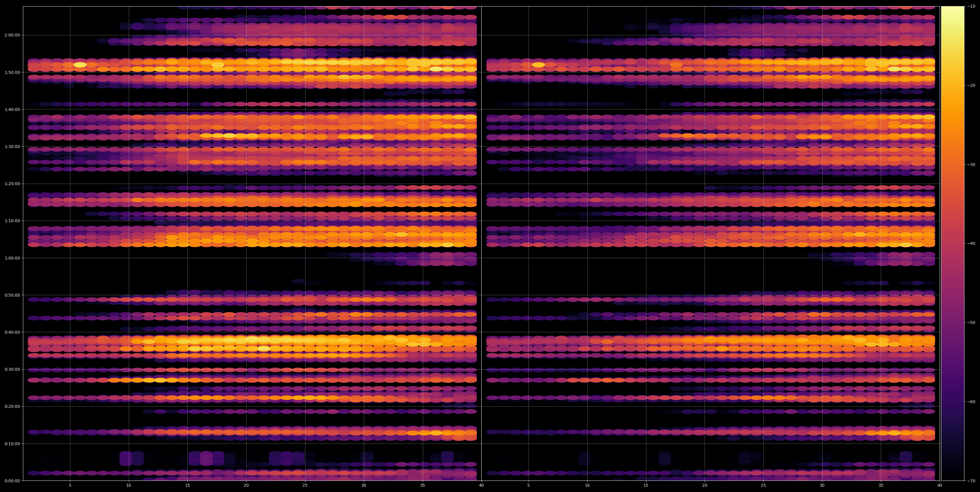The width and height of the screenshot is (980, 492).
Task: Click x-axis label 15 under the left heatmap
Action: pyautogui.click(x=187, y=486)
